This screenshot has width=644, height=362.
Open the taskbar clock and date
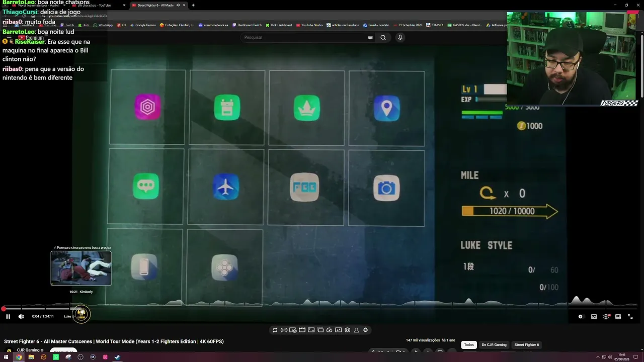pyautogui.click(x=623, y=357)
